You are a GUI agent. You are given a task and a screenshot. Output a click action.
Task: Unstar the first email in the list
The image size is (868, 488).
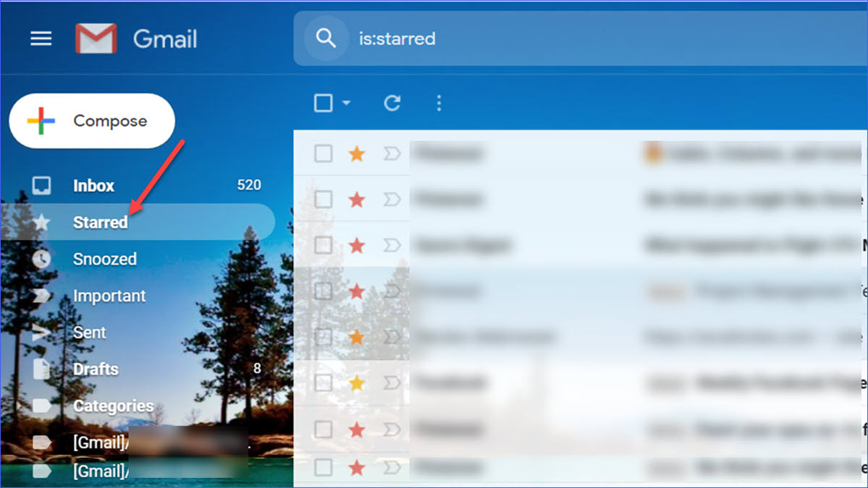tap(356, 153)
